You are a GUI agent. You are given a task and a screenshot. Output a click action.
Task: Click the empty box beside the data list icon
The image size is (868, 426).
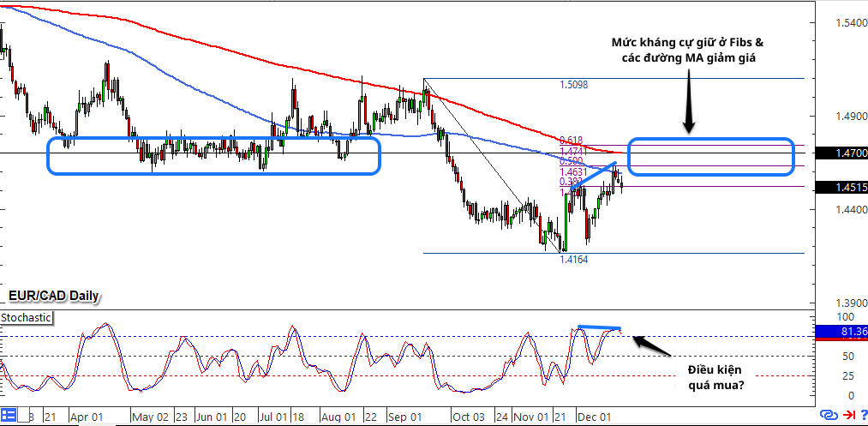(22, 415)
